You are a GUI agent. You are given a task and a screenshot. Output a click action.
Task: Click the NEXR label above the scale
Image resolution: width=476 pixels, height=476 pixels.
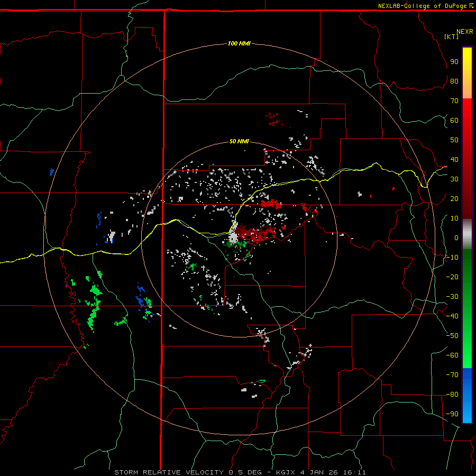pos(464,32)
